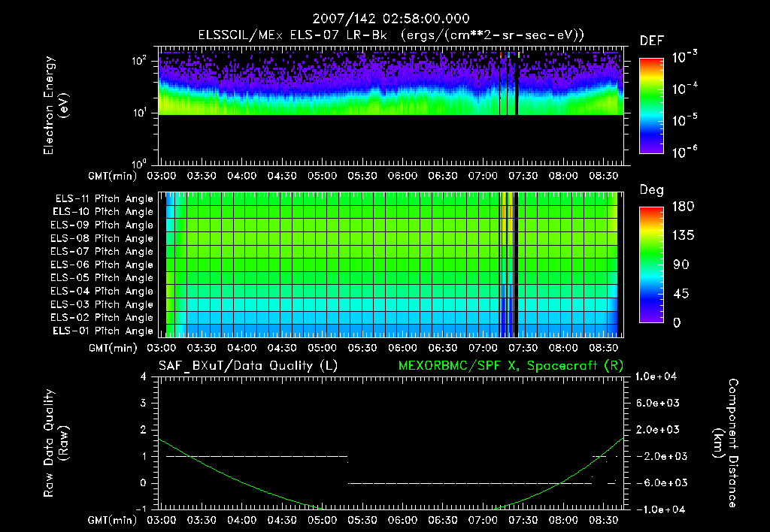Click the 10^0 energy axis tick label
The height and width of the screenshot is (532, 770).
pos(139,163)
